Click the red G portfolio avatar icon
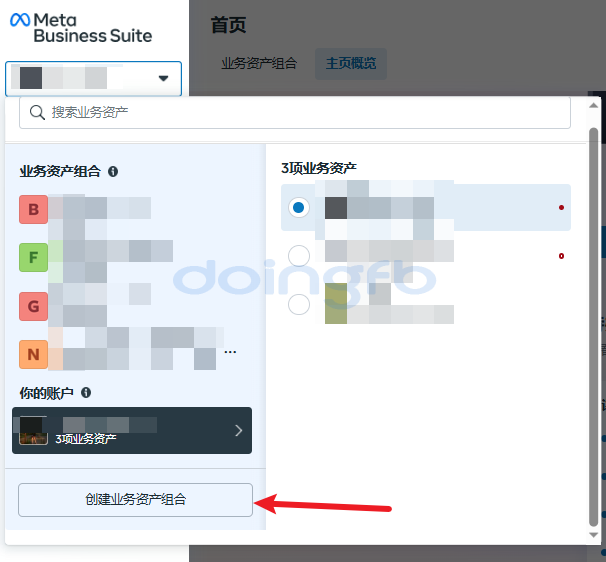Image resolution: width=606 pixels, height=562 pixels. pyautogui.click(x=33, y=307)
